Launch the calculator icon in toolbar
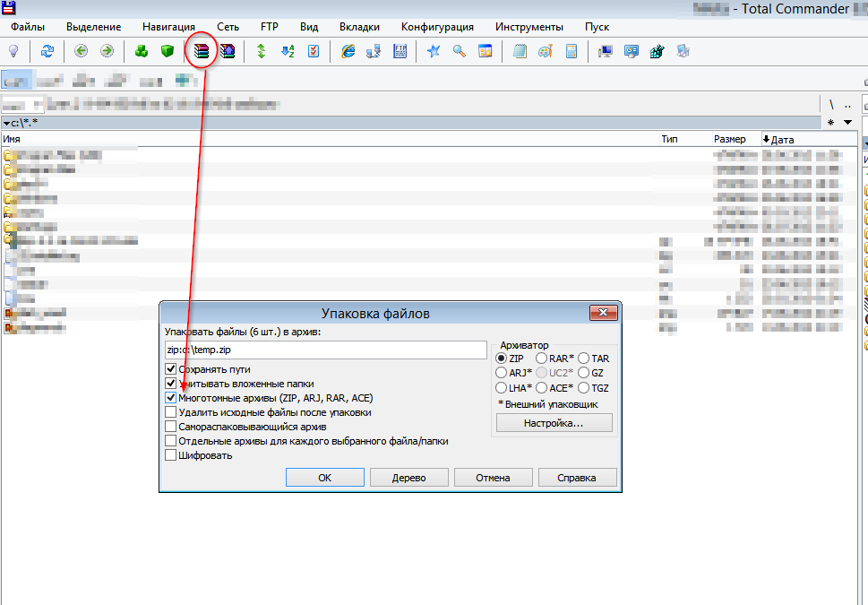The height and width of the screenshot is (605, 868). [571, 52]
